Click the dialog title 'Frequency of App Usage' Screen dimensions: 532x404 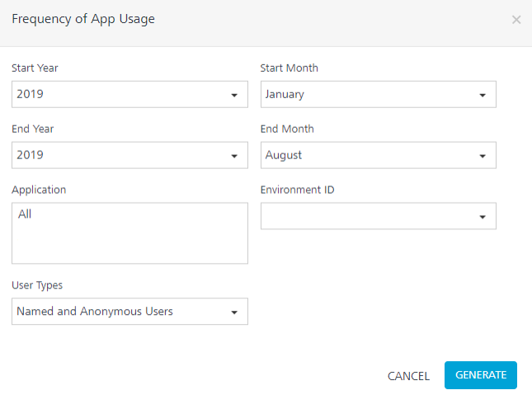(x=82, y=19)
